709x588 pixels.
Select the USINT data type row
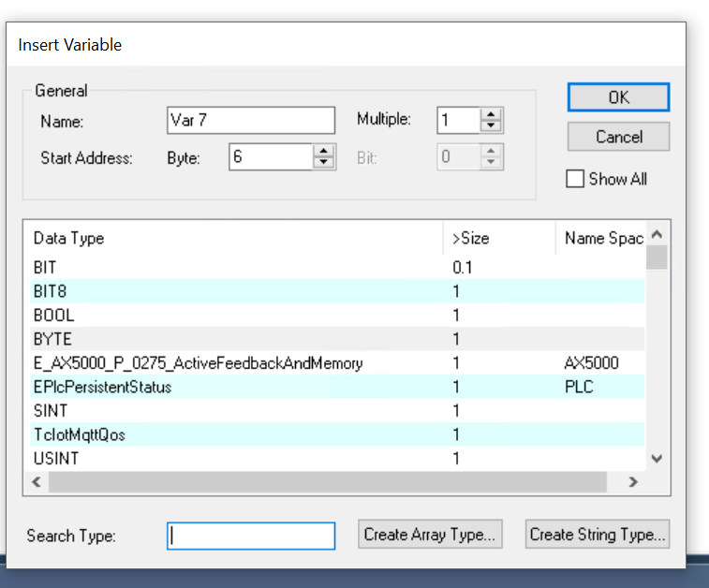(x=337, y=459)
